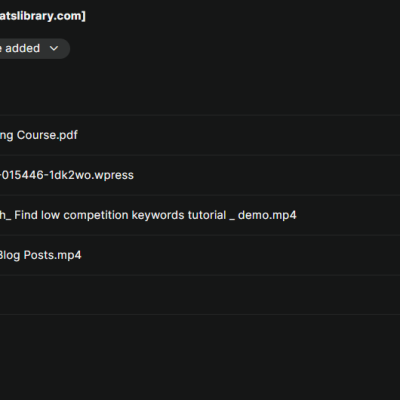Image resolution: width=400 pixels, height=400 pixels.
Task: Open the Course.pdf file
Action: click(39, 135)
